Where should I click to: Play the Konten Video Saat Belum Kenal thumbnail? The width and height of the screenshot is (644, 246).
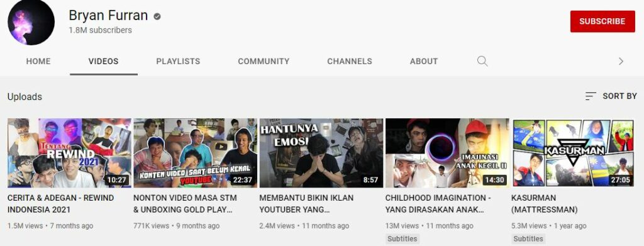tap(195, 153)
